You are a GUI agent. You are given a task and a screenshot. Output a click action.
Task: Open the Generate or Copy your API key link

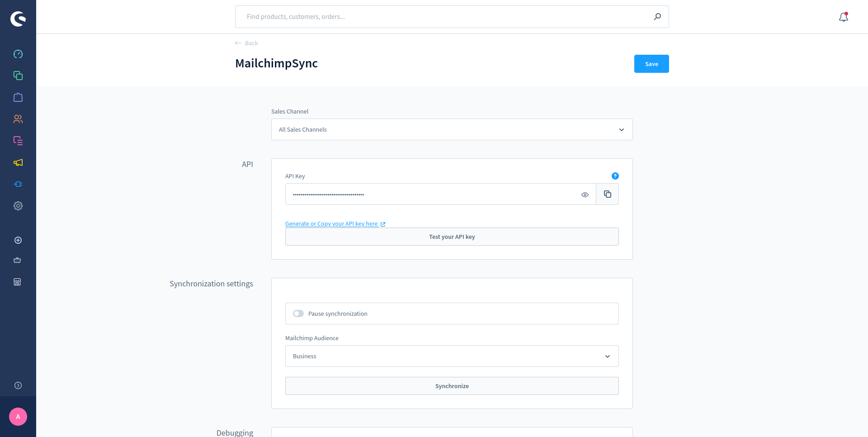(x=335, y=224)
